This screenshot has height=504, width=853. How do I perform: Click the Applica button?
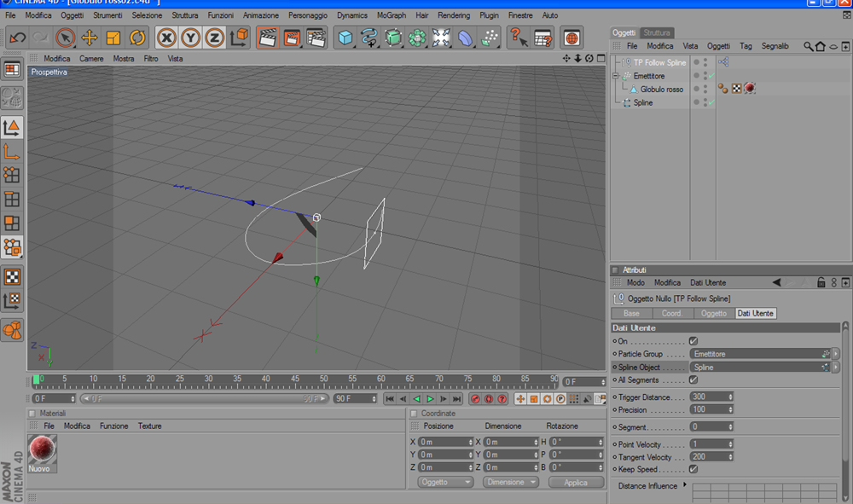[576, 482]
